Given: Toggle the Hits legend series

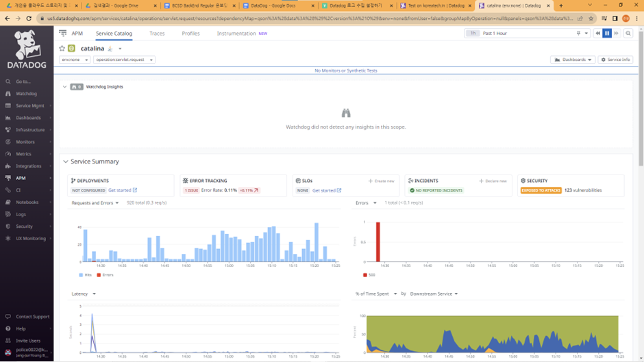Looking at the screenshot, I should (86, 275).
